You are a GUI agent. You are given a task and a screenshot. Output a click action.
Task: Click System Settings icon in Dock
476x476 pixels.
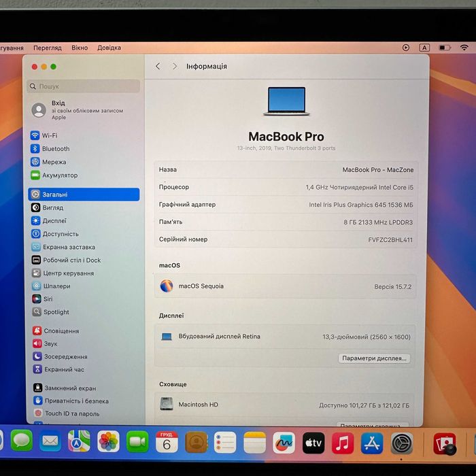click(x=402, y=444)
